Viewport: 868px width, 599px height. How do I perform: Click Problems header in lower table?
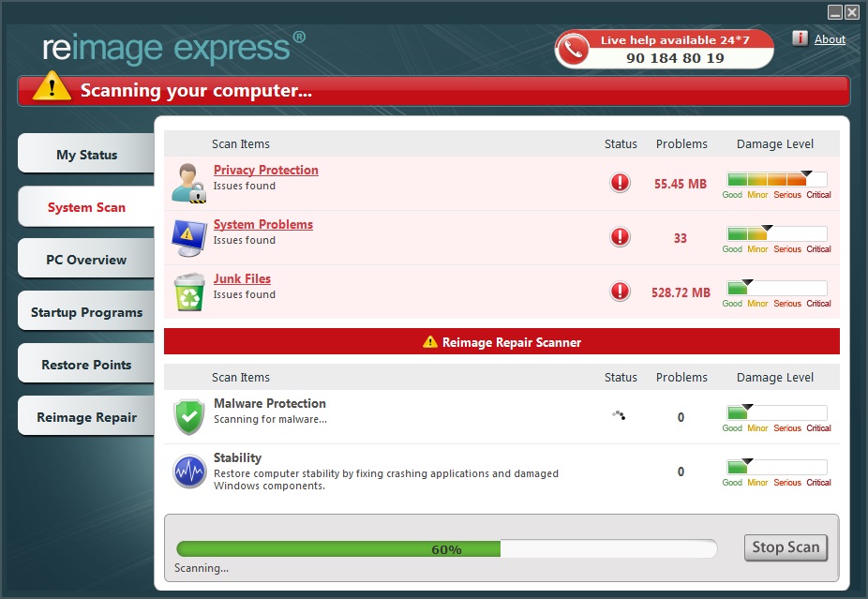pos(681,377)
